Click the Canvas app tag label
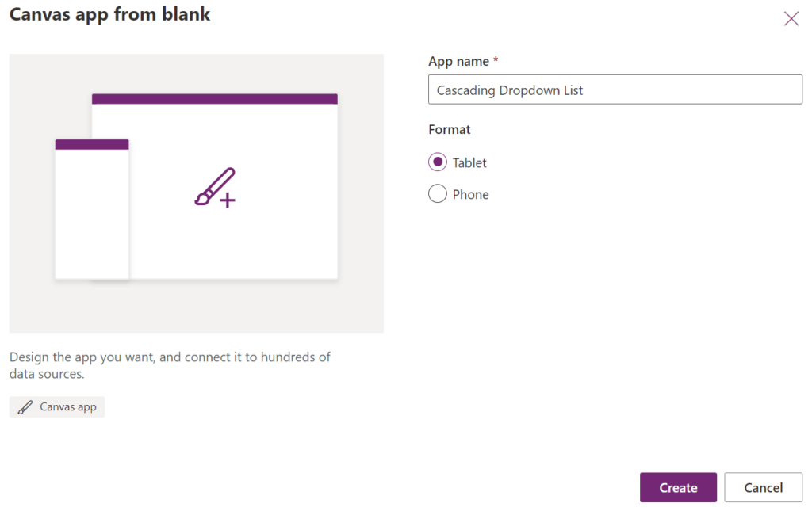The width and height of the screenshot is (812, 511). 68,407
